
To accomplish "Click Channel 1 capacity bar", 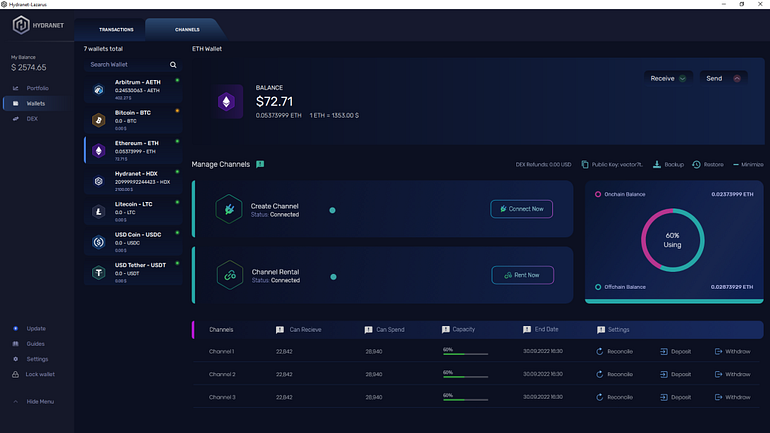I will (466, 354).
